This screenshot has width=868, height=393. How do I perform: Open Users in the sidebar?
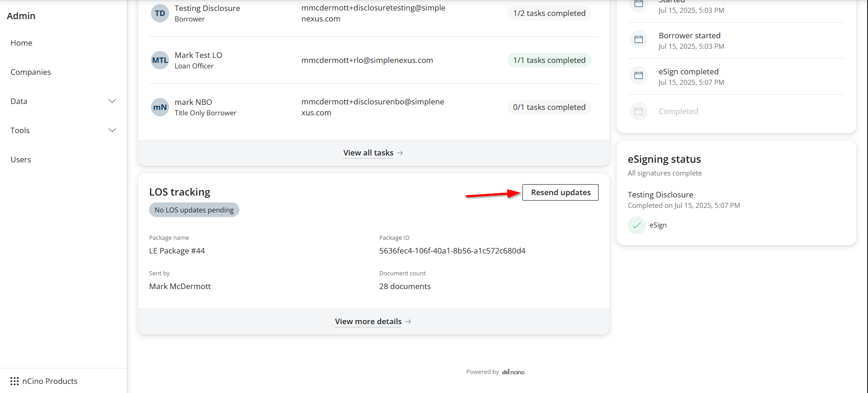point(21,160)
